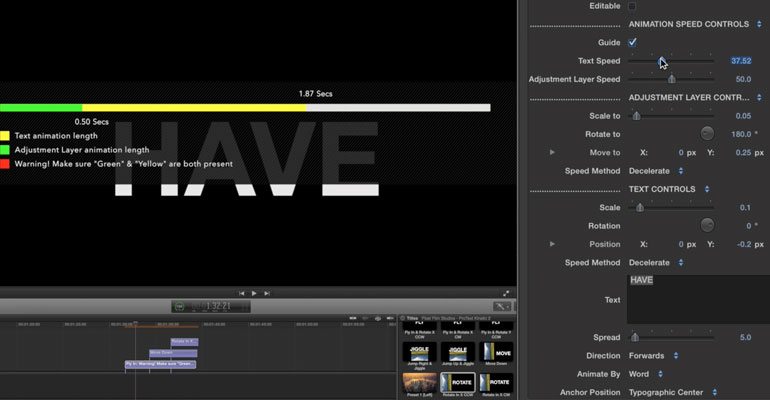
Task: Click the Spread slider handle
Action: point(635,337)
